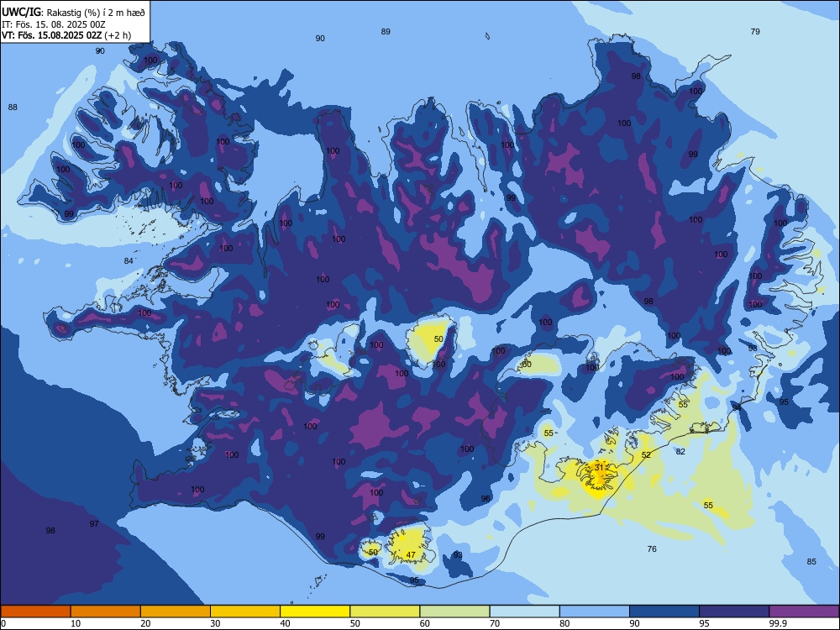Click the legend scale label '0'
The width and height of the screenshot is (840, 630).
coord(3,623)
